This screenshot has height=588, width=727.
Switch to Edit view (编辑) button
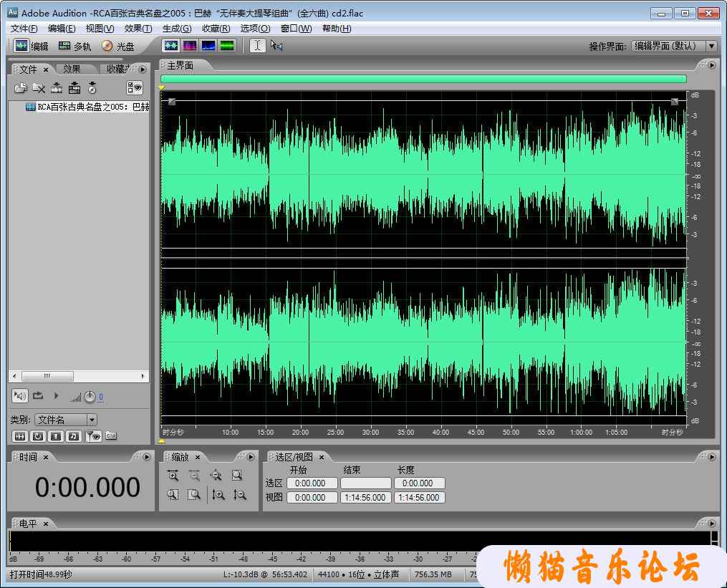click(31, 46)
